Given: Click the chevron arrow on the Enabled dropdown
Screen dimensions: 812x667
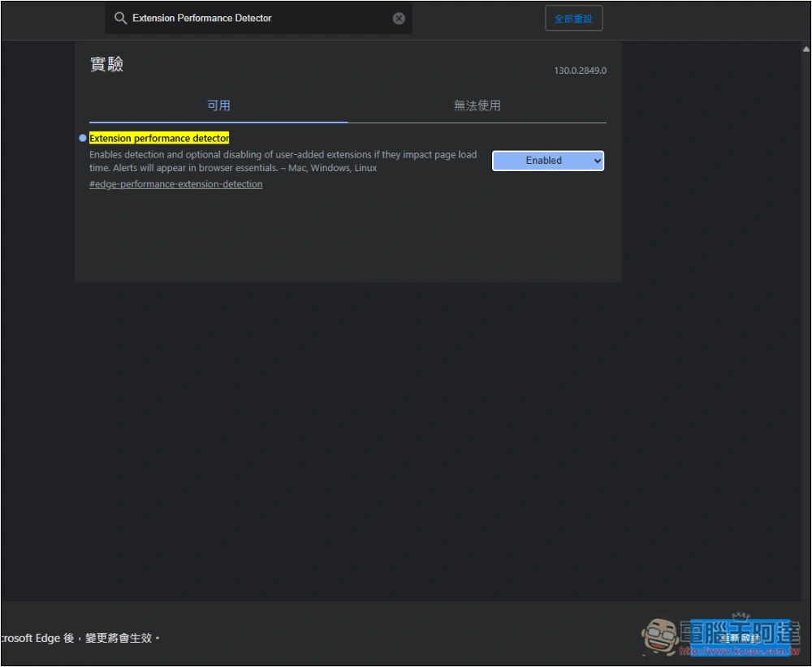Looking at the screenshot, I should 598,161.
